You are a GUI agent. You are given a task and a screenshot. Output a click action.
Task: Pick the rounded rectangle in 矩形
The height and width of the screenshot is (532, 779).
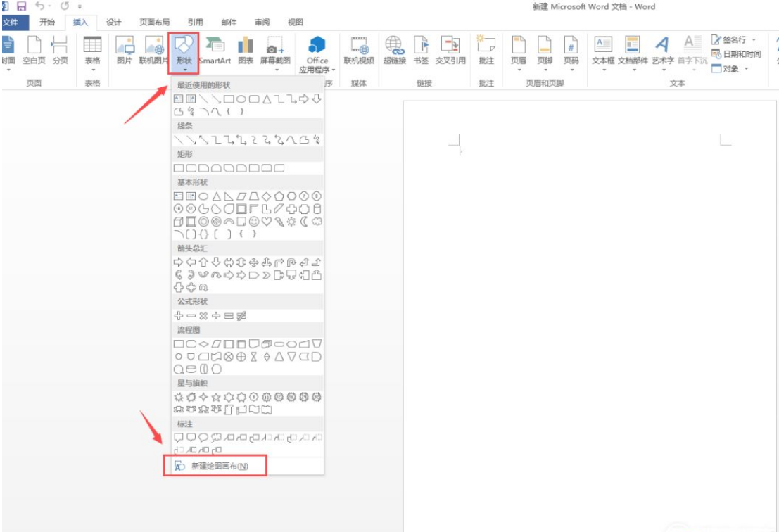point(191,168)
